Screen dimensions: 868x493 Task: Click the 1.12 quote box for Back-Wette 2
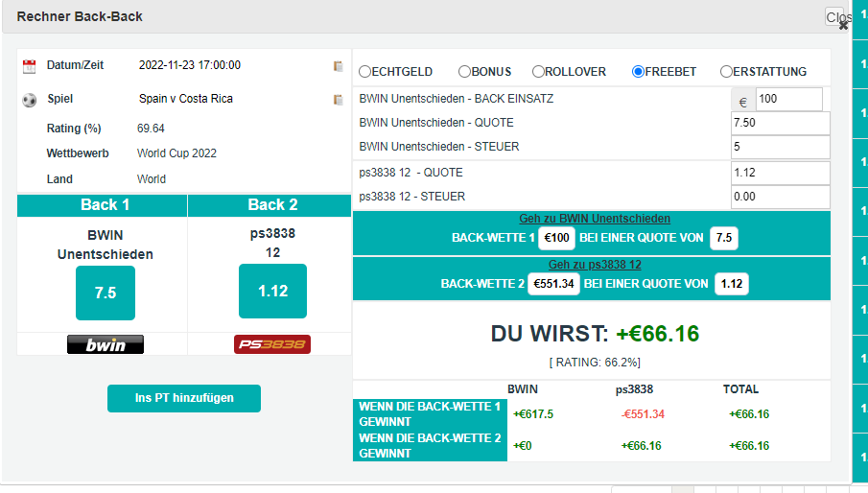[731, 284]
